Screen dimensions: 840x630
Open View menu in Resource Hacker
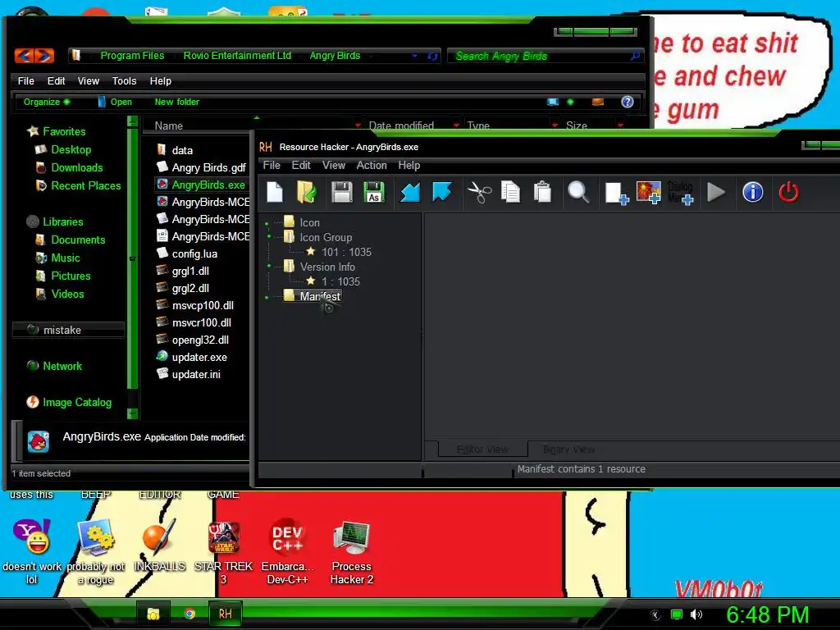[334, 165]
